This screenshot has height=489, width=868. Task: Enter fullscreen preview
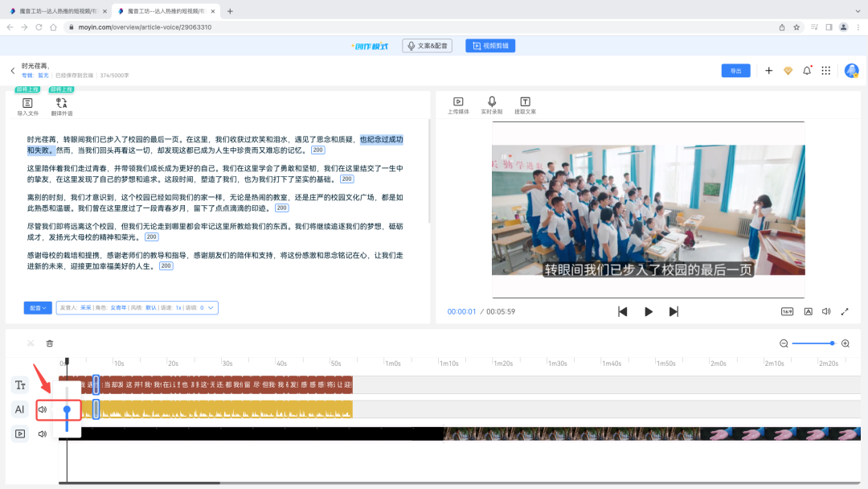[845, 312]
